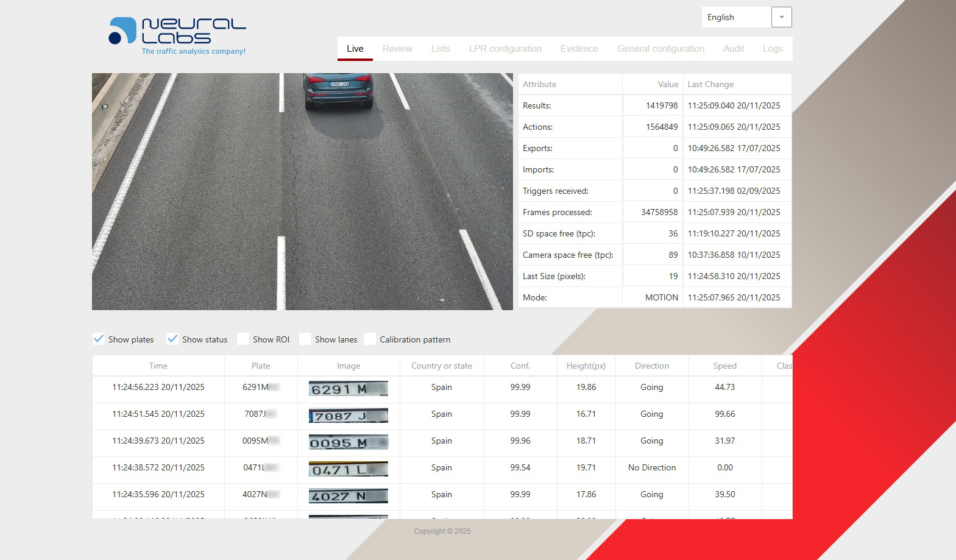Select the General configuration tab
This screenshot has width=956, height=560.
coord(660,49)
